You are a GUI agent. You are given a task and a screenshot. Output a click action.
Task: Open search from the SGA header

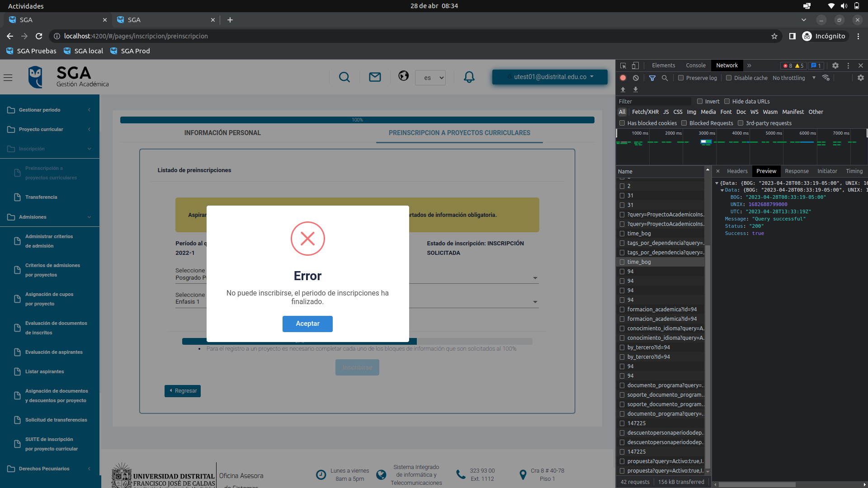tap(344, 77)
